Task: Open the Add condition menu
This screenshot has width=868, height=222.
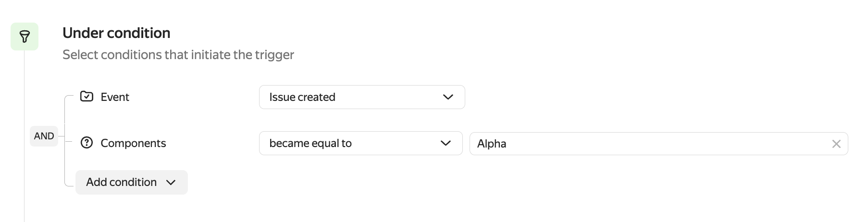Action: (131, 182)
